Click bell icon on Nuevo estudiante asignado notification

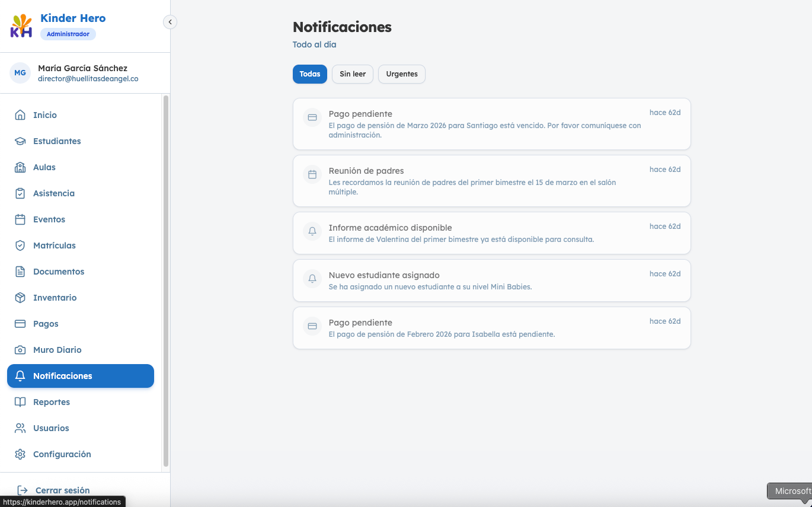[x=312, y=279]
